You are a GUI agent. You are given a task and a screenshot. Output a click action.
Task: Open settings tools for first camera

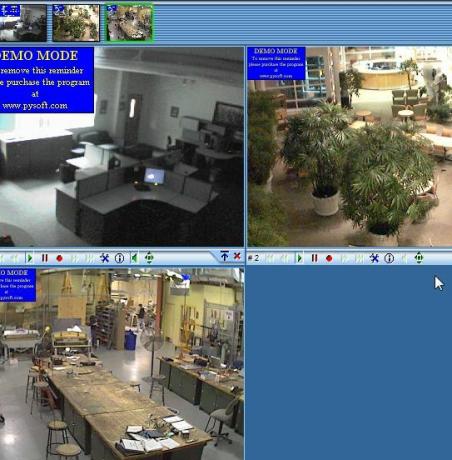(105, 258)
